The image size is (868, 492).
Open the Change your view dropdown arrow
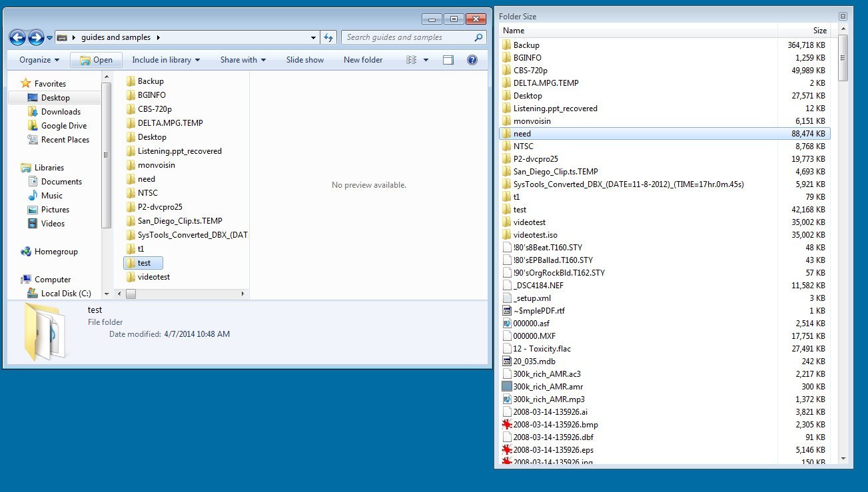coord(424,60)
